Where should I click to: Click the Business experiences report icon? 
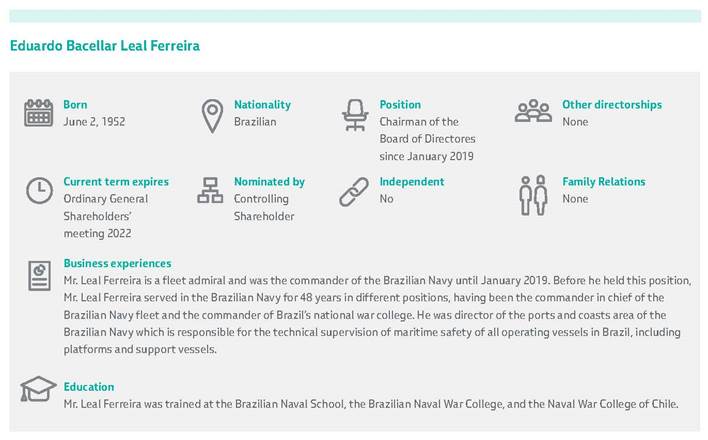(x=38, y=274)
